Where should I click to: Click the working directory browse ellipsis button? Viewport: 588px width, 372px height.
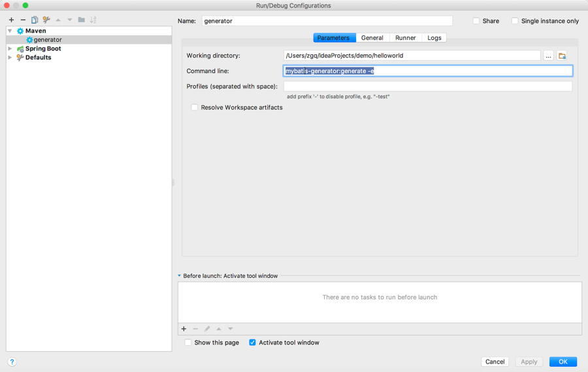click(x=548, y=56)
